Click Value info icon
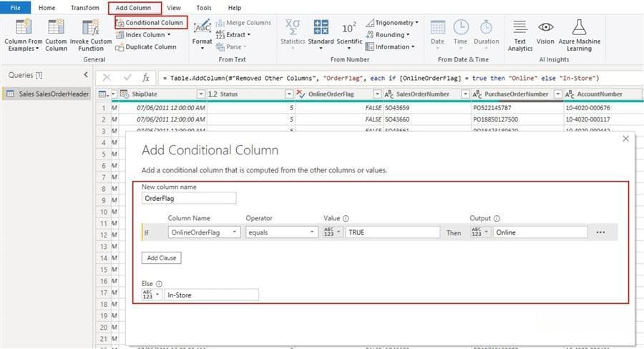644x349 pixels. [x=346, y=218]
